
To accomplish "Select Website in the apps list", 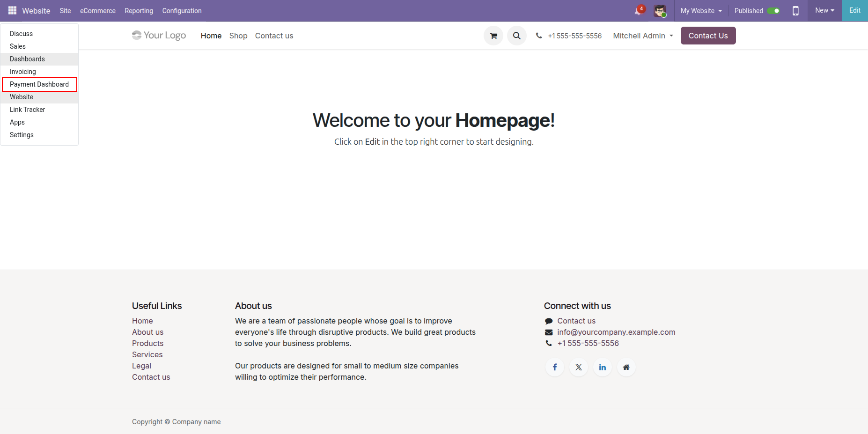I will (39, 97).
